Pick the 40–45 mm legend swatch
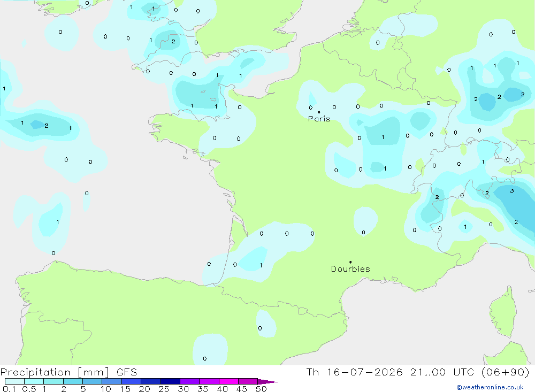The image size is (535, 392). pyautogui.click(x=228, y=381)
